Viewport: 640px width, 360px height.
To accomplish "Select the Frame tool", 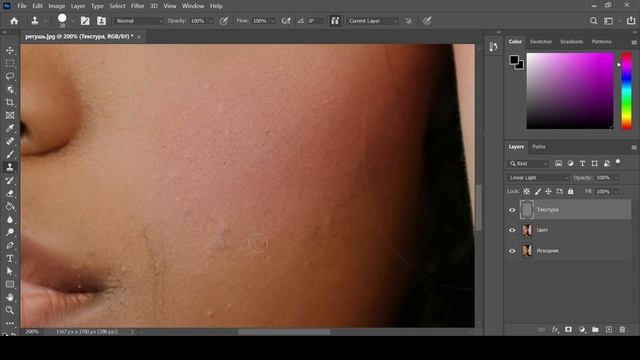I will point(10,116).
